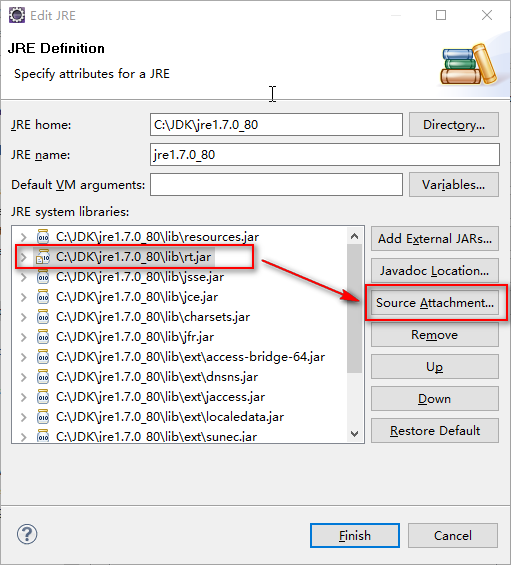
Task: Click the Directory button for JRE home
Action: pyautogui.click(x=454, y=125)
